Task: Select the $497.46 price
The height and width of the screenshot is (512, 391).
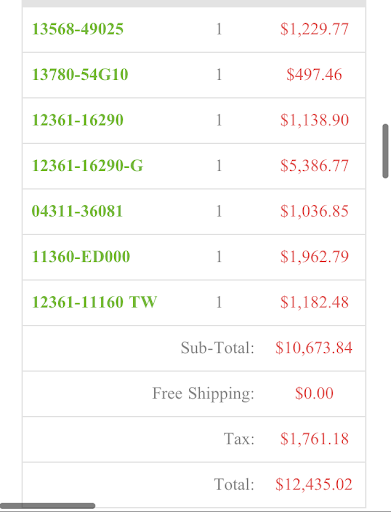Action: click(314, 74)
